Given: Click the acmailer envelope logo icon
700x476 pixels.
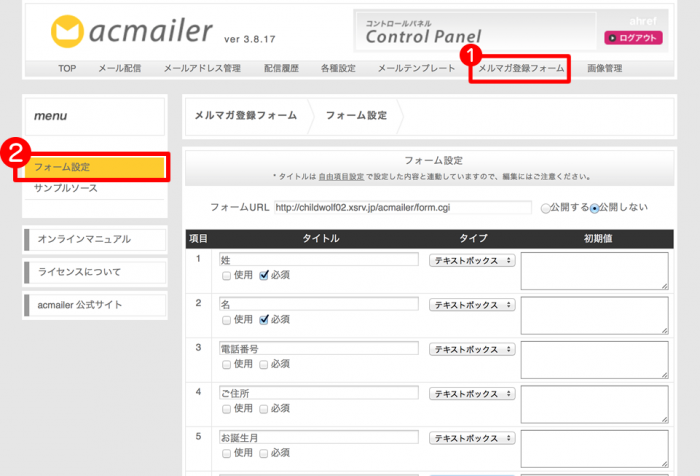Looking at the screenshot, I should [x=67, y=31].
